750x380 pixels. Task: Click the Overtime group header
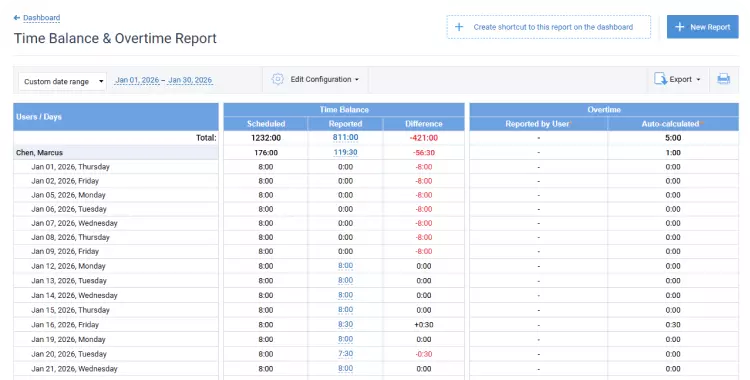[x=604, y=110]
